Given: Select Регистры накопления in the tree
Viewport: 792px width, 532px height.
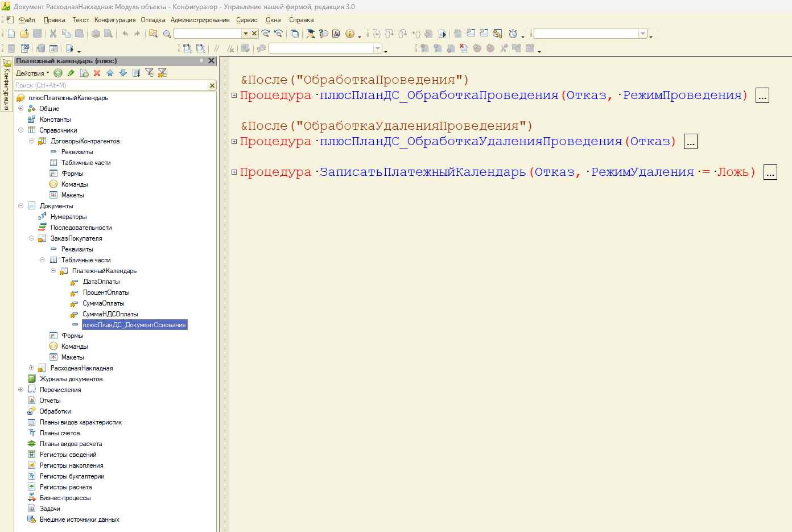Looking at the screenshot, I should tap(71, 465).
